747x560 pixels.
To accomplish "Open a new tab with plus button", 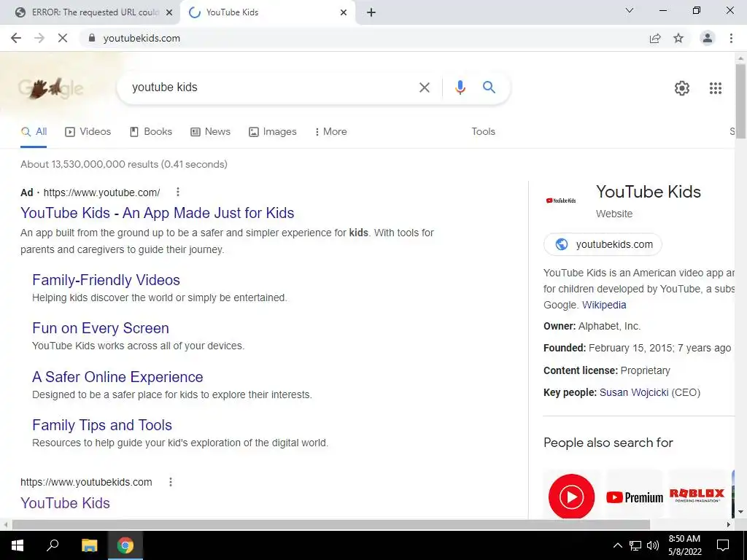I will [371, 12].
